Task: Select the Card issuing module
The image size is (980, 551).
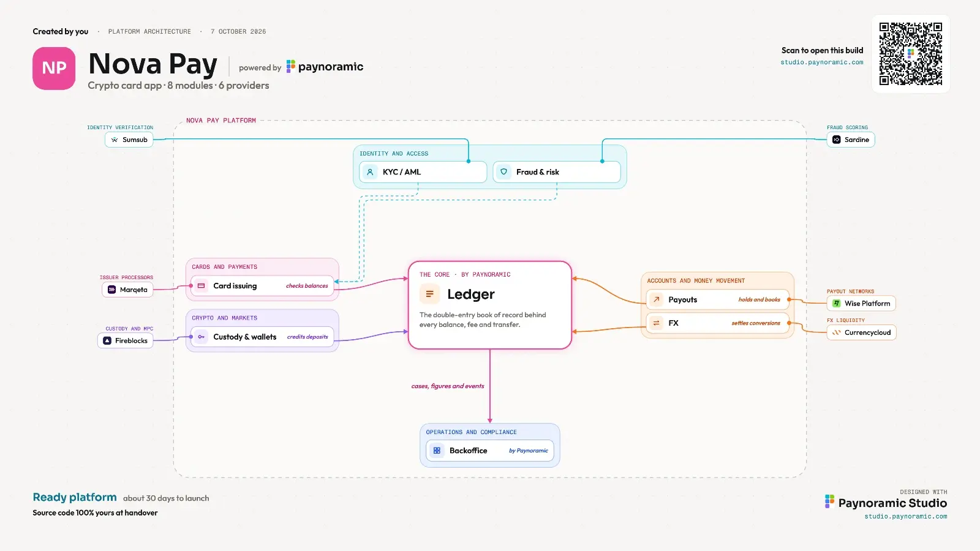Action: point(262,286)
